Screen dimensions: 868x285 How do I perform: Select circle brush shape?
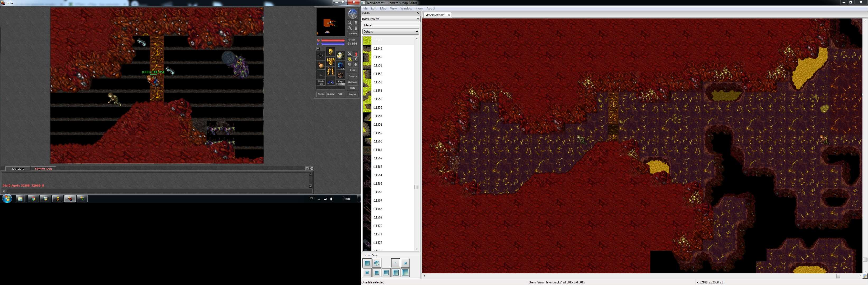click(377, 263)
